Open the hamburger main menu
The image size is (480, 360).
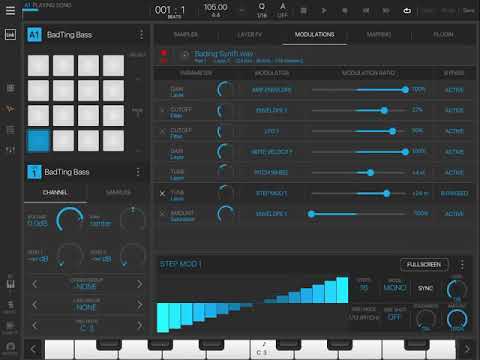tap(10, 11)
